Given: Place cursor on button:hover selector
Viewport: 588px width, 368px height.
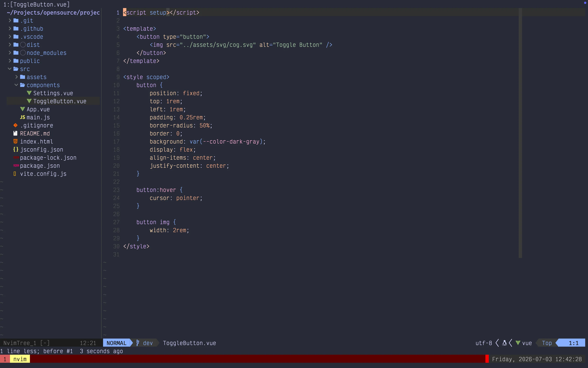Looking at the screenshot, I should pyautogui.click(x=156, y=190).
